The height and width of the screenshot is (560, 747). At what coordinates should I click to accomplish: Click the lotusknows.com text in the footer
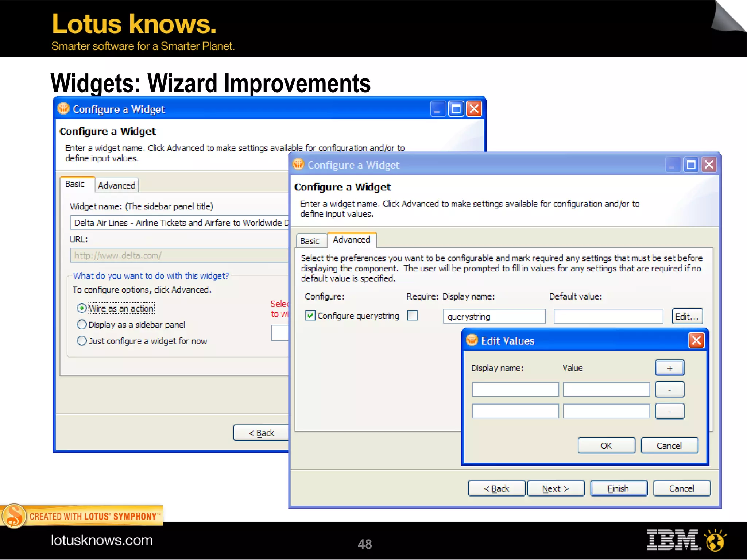(x=102, y=540)
